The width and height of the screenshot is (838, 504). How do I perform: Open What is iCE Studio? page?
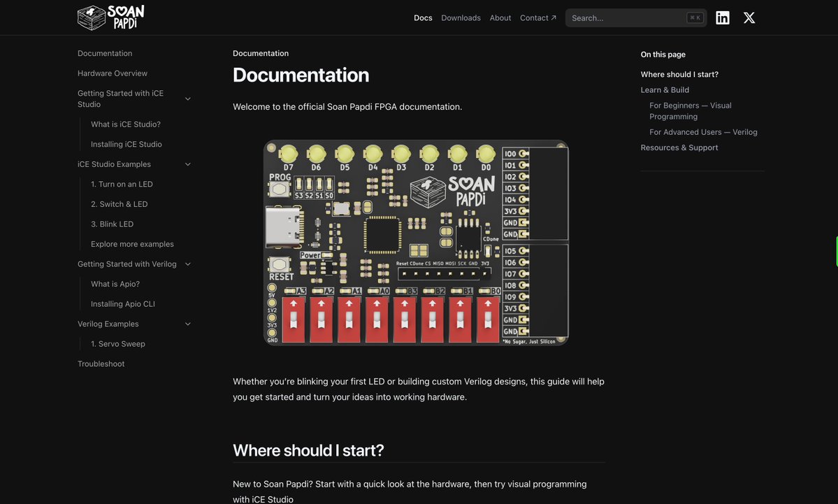pyautogui.click(x=126, y=124)
